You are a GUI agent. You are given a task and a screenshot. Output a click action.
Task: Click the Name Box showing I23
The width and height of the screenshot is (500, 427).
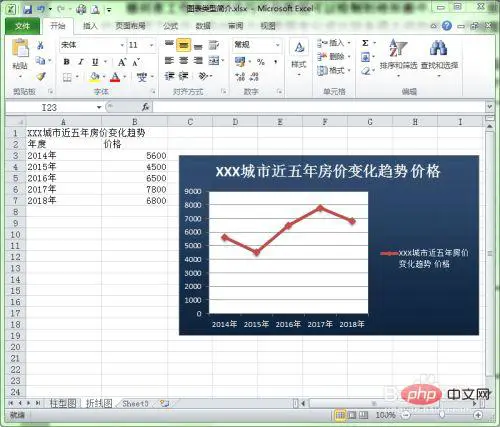click(x=50, y=107)
